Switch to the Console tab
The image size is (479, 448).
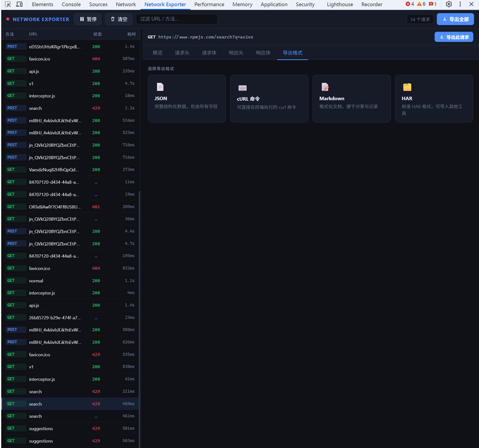[x=71, y=4]
